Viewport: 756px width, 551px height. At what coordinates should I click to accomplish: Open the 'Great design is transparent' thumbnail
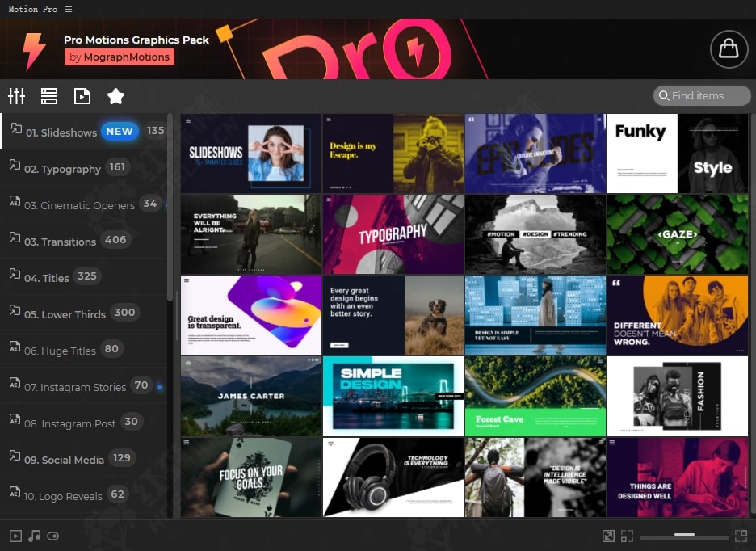pos(251,315)
